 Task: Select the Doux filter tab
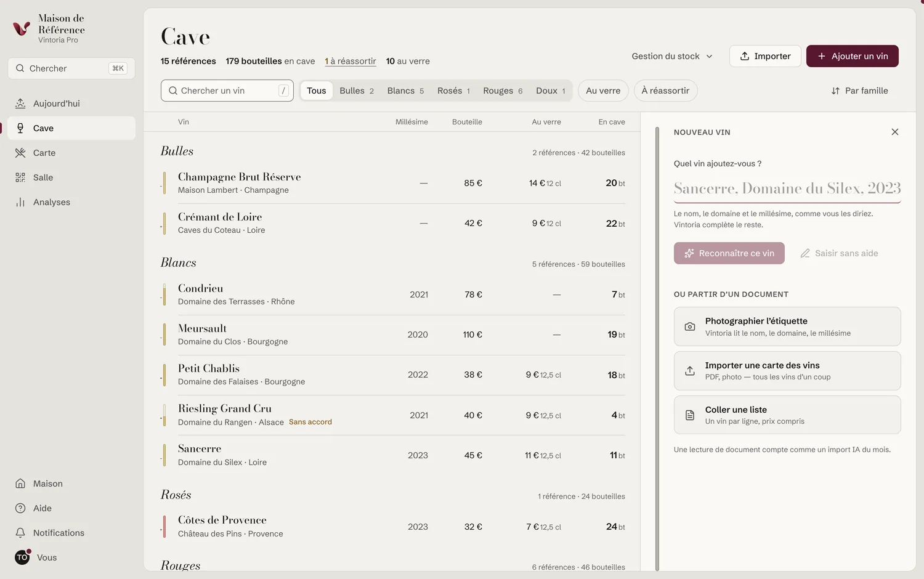(x=551, y=91)
